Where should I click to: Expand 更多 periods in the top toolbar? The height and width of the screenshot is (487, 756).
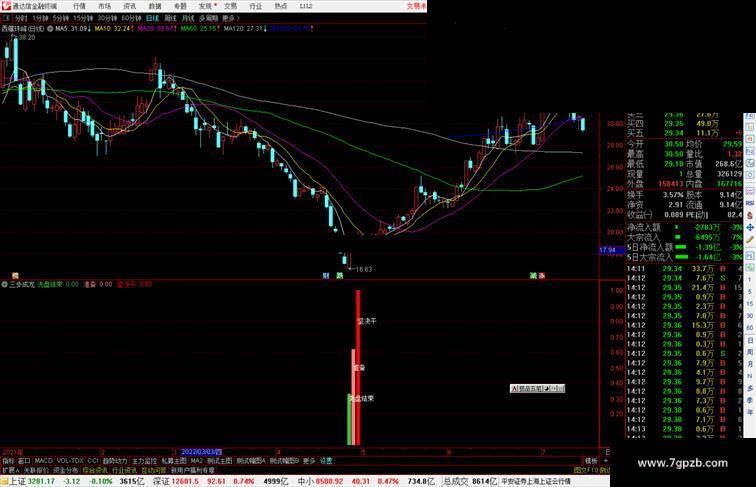[x=231, y=18]
